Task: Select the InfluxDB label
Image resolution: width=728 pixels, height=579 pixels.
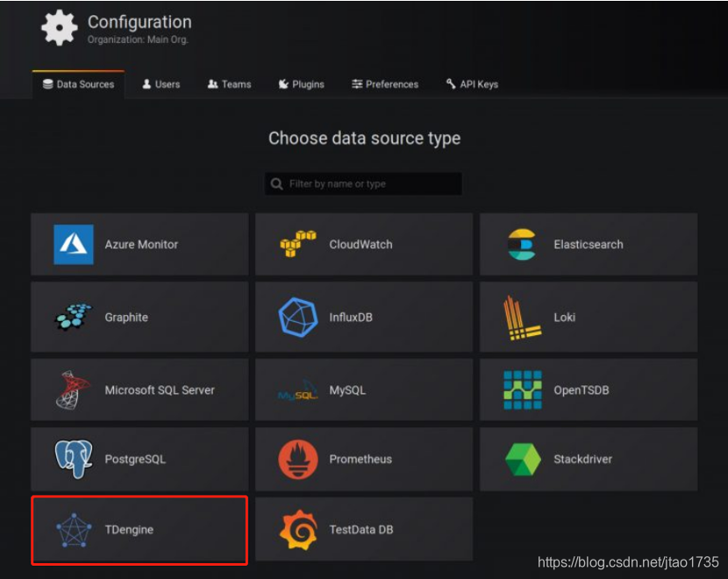Action: click(x=351, y=318)
